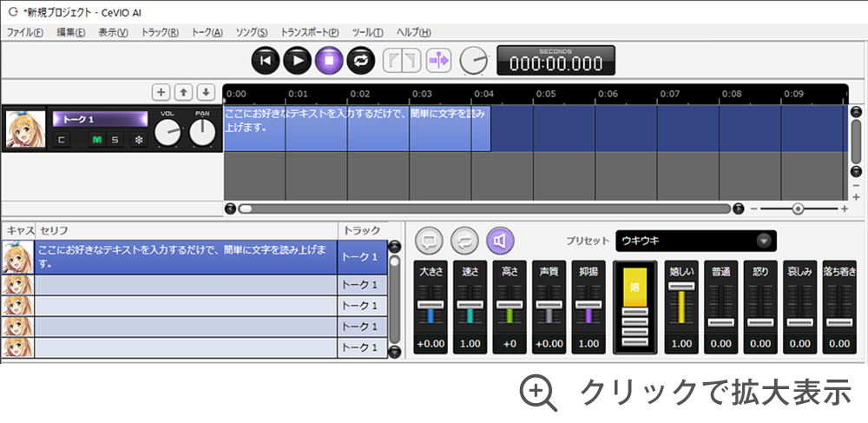Click the track character portrait thumbnail

click(25, 129)
